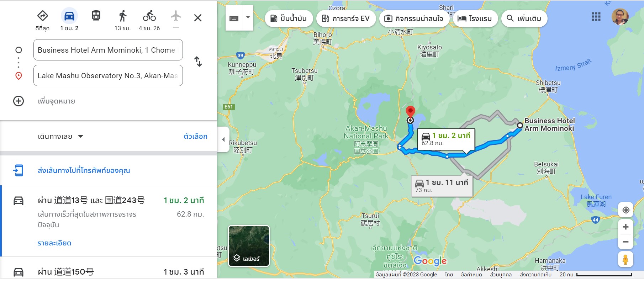Toggle the keyboard input tool
The width and height of the screenshot is (644, 281).
coord(234,18)
